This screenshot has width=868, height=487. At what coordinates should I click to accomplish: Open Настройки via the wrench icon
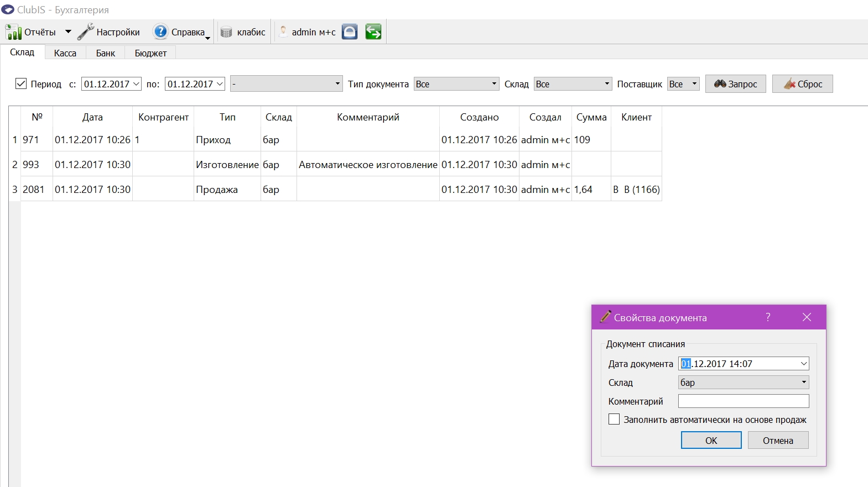point(85,32)
